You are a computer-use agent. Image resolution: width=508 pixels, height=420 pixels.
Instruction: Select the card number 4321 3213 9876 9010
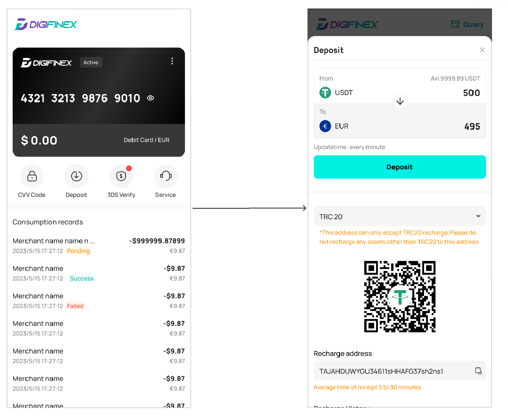click(x=80, y=98)
